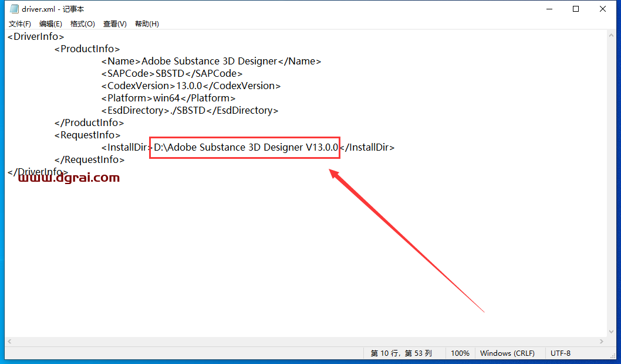
Task: Click the 100% zoom status entry
Action: [x=460, y=353]
